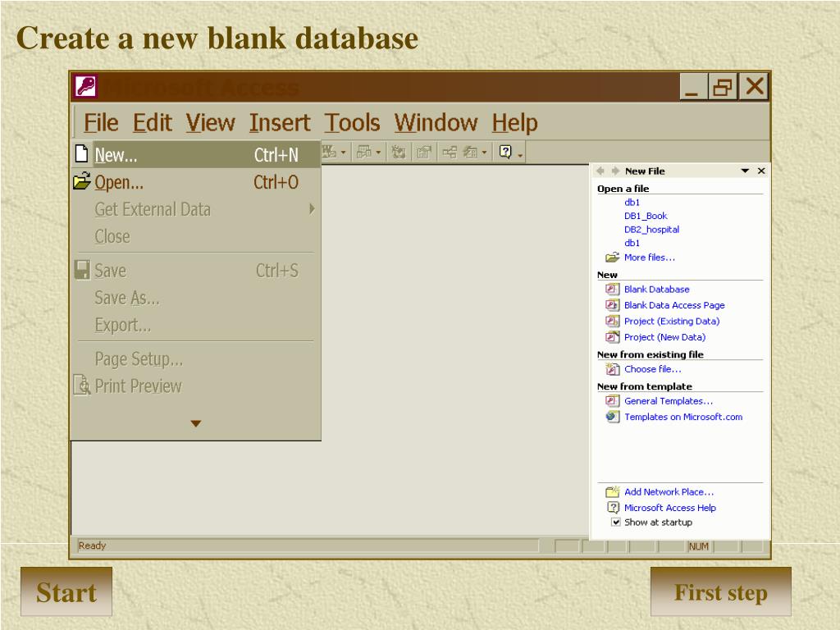Viewport: 840px width, 630px height.
Task: Click the New Object toolbar icon
Action: 470,152
